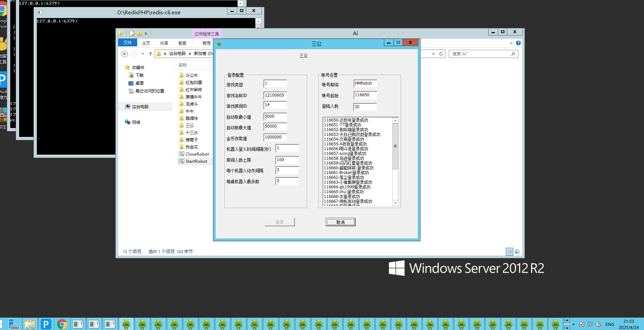Viewport: 644px width, 330px height.
Task: Open the recent locations dropdown arrow
Action: click(143, 54)
